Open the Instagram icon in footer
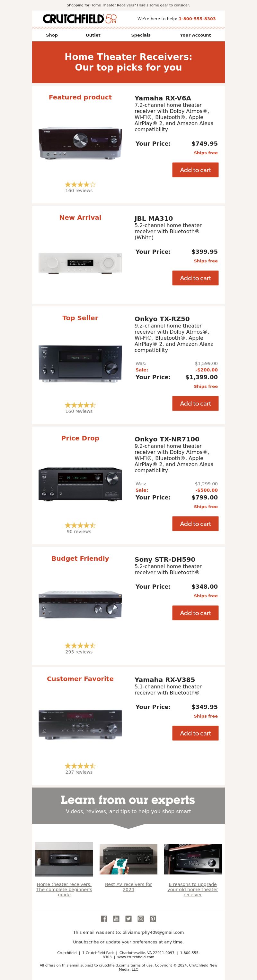The width and height of the screenshot is (257, 980). click(x=140, y=919)
